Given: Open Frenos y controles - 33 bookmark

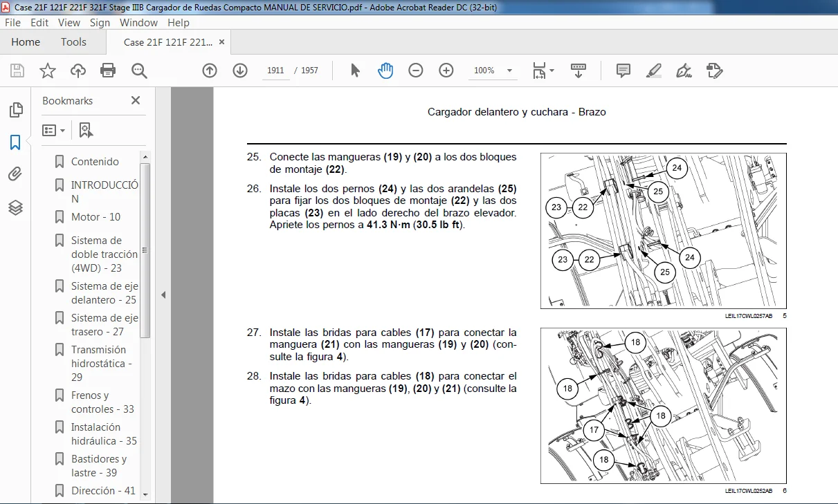Looking at the screenshot, I should point(102,402).
